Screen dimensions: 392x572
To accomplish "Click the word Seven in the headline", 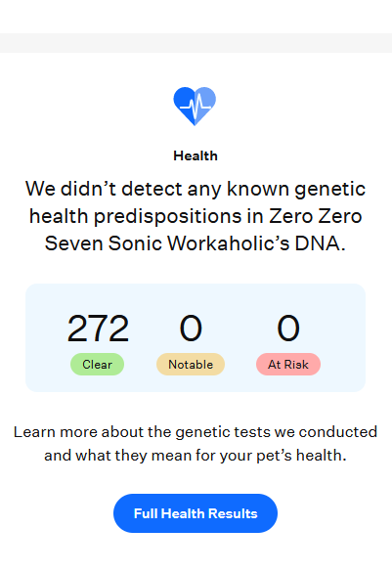I will [x=74, y=243].
